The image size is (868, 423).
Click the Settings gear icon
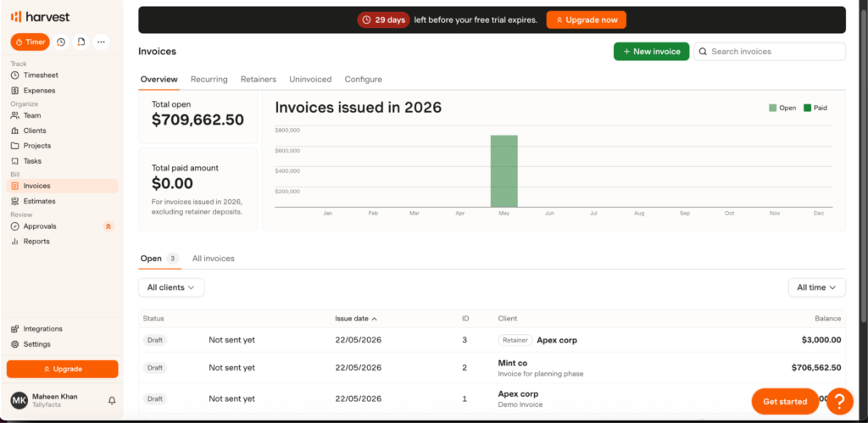[15, 344]
